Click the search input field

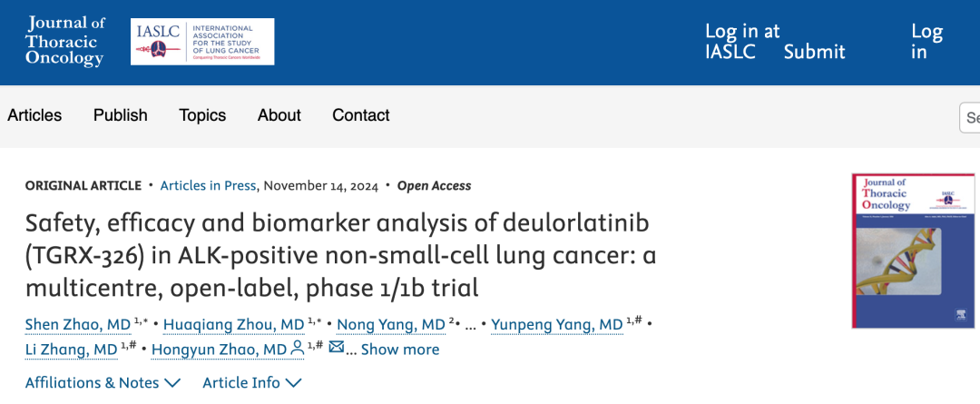(x=971, y=117)
